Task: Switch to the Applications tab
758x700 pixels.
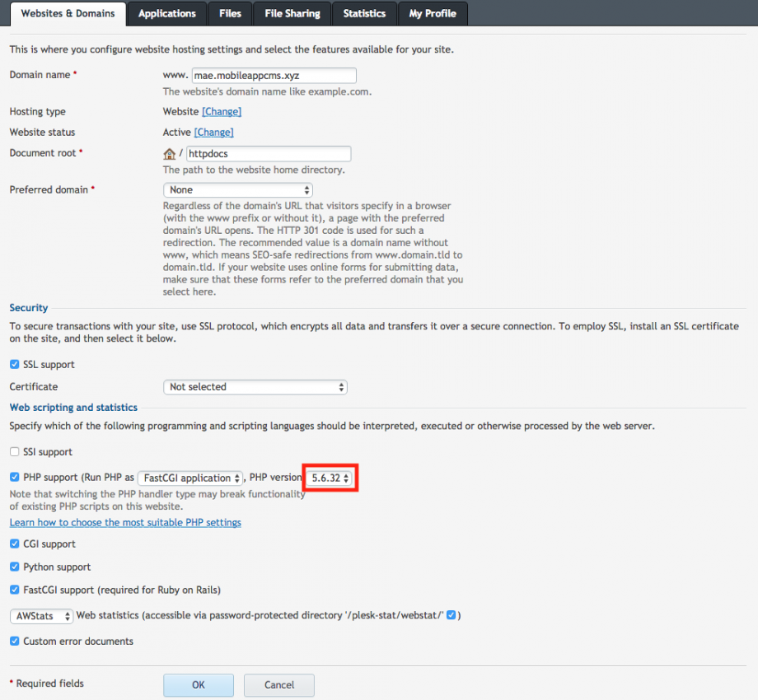Action: tap(167, 14)
